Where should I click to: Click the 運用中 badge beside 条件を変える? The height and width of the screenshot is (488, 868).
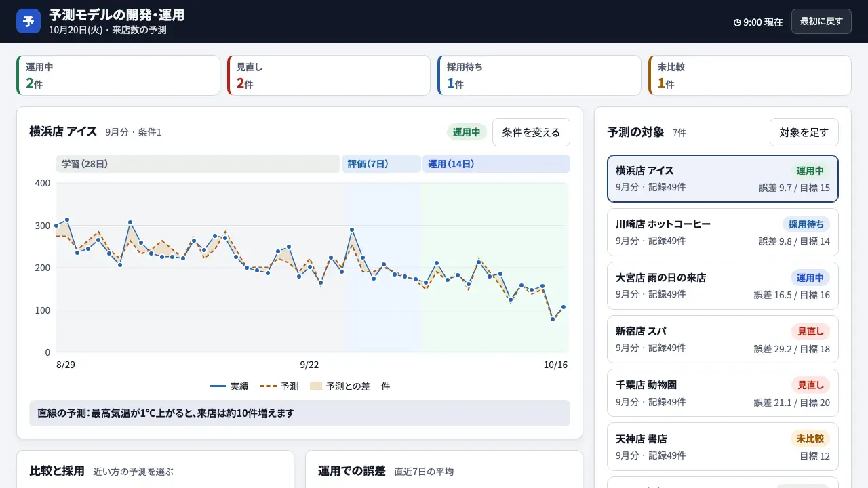467,132
